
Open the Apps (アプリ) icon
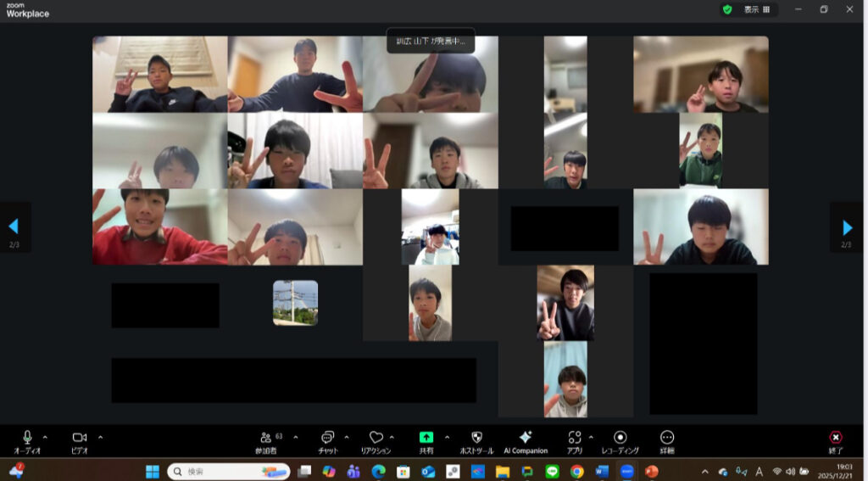pyautogui.click(x=575, y=438)
